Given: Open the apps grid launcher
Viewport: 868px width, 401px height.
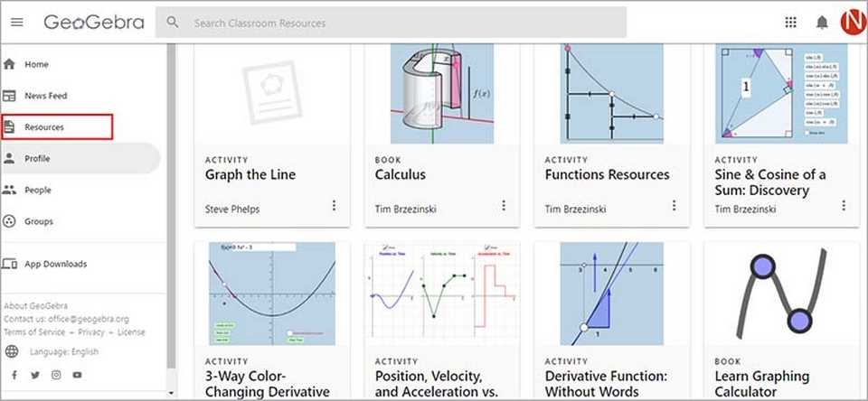Looking at the screenshot, I should tap(791, 23).
